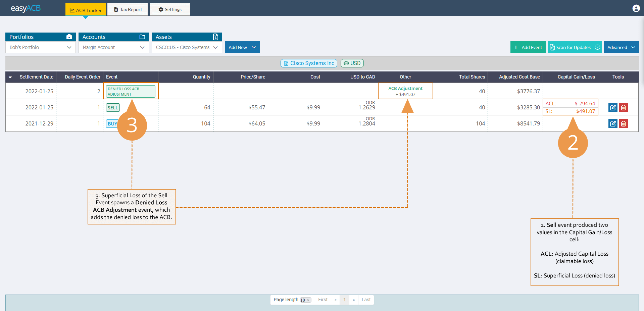Image resolution: width=644 pixels, height=311 pixels.
Task: Click the help icon beside Scan for Updates
Action: (x=597, y=47)
